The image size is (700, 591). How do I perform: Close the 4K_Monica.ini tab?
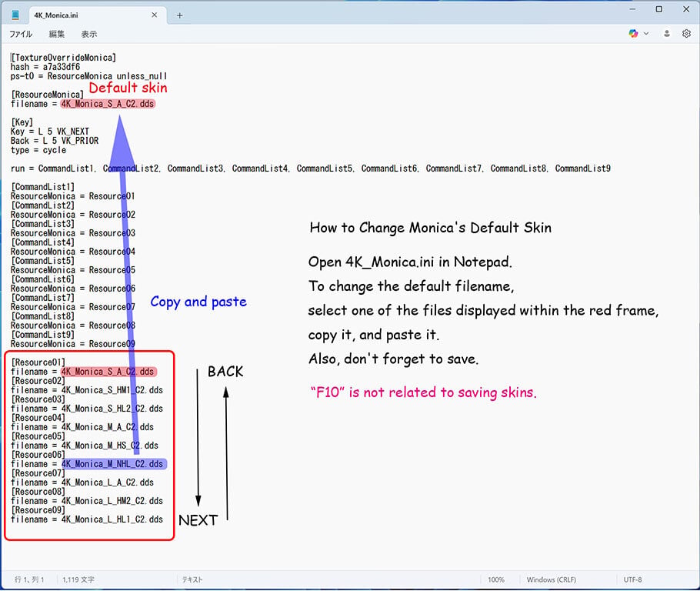(x=154, y=15)
